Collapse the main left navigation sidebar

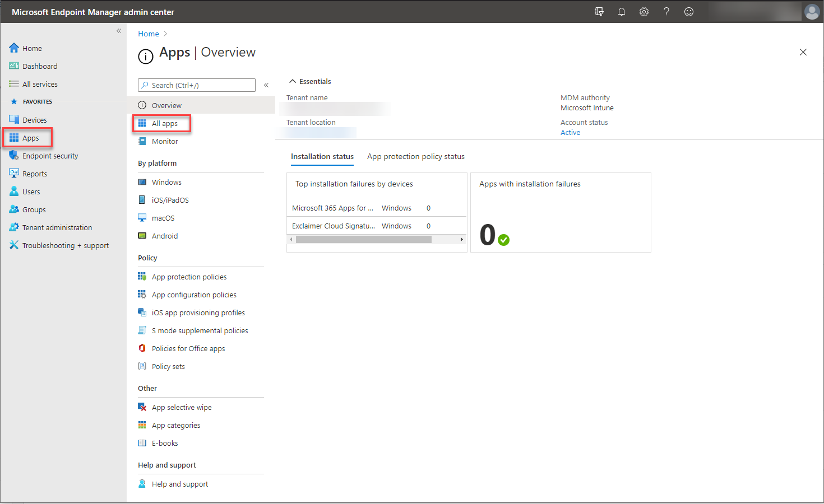(119, 31)
